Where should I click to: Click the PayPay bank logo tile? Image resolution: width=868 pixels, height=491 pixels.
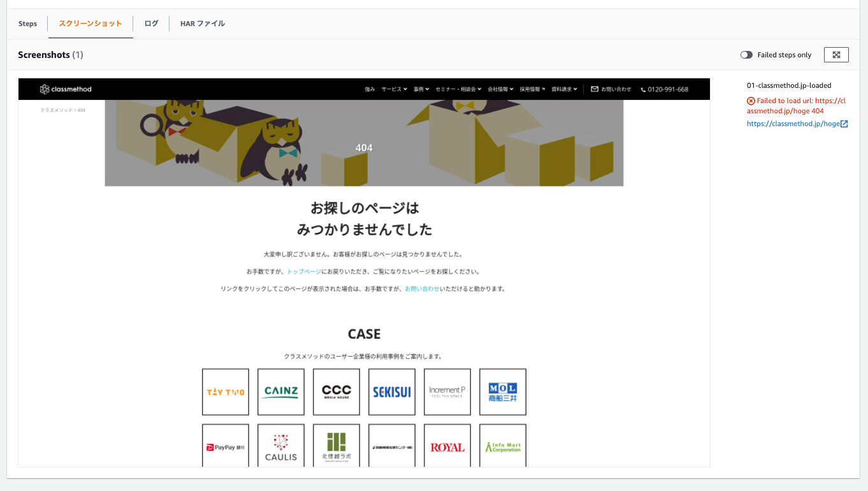coord(226,447)
